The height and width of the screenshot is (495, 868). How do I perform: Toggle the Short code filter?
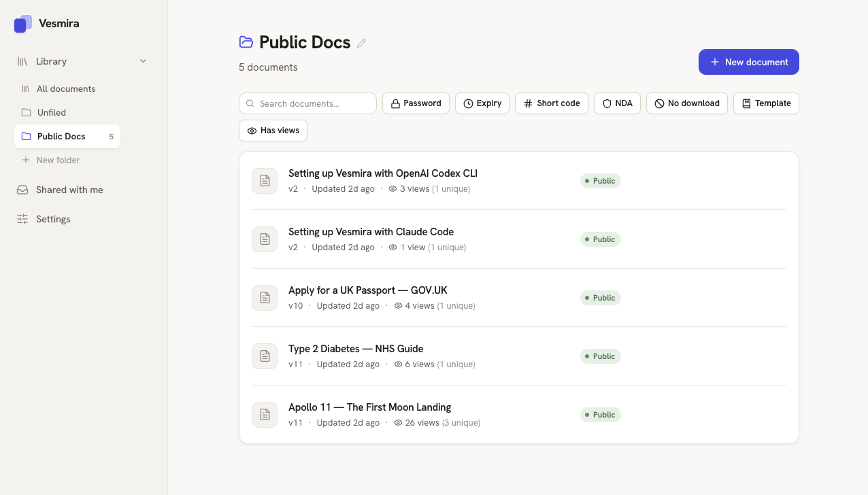(552, 103)
